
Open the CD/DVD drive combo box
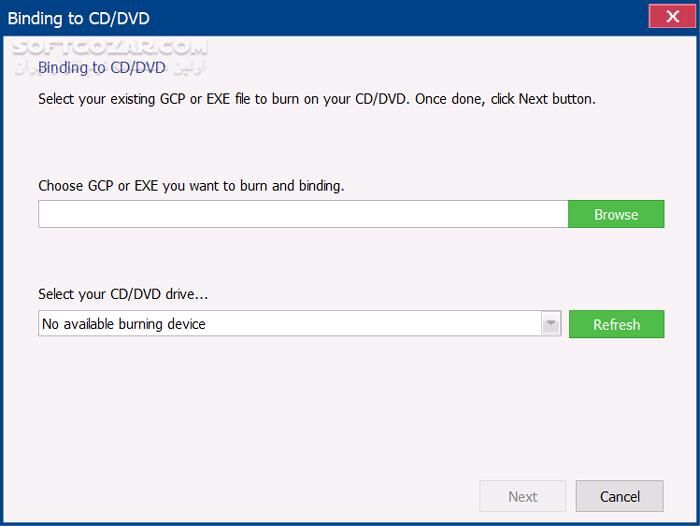tap(290, 324)
